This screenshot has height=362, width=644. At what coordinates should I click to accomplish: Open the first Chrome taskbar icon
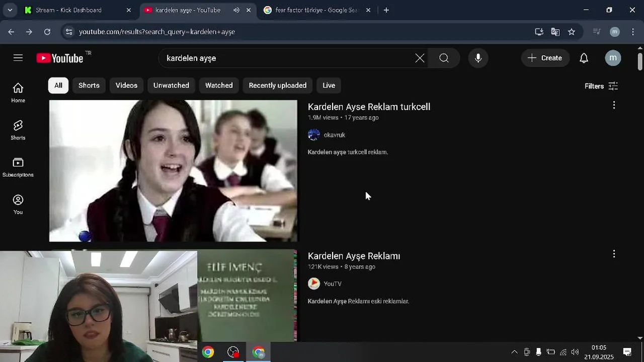[x=208, y=352]
